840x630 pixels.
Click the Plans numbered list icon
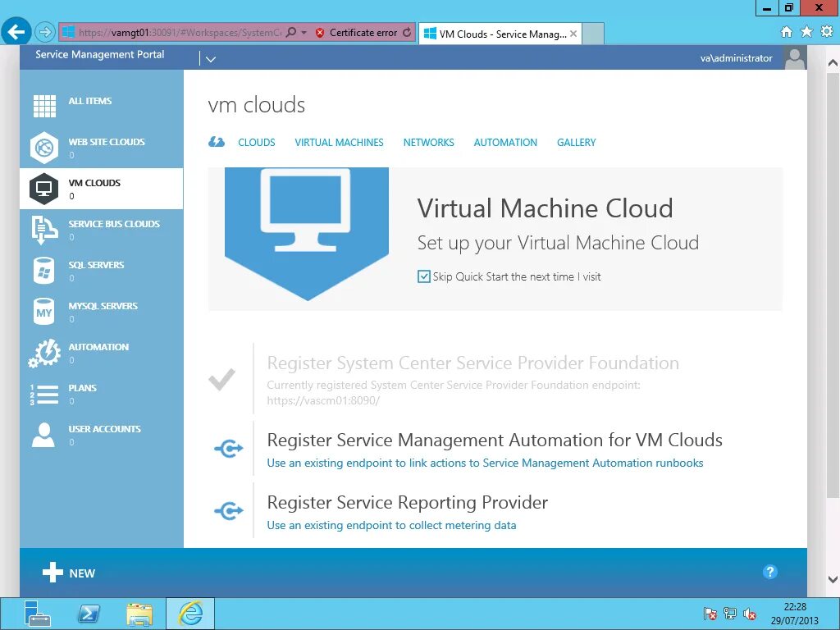tap(44, 395)
